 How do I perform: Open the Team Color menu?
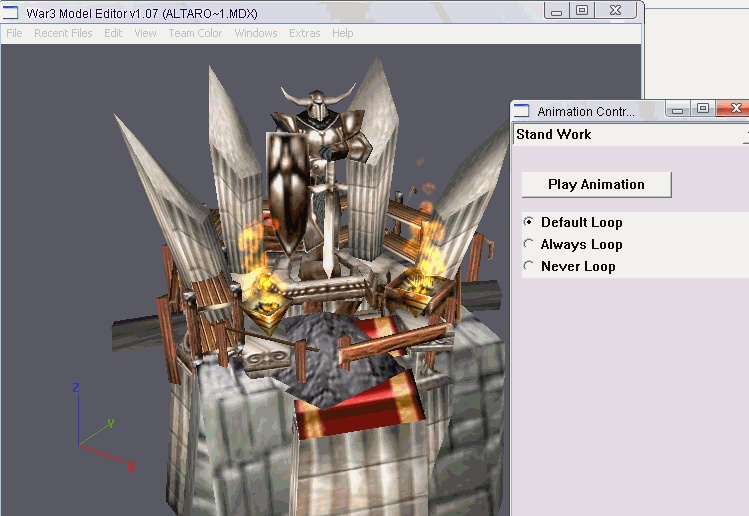(195, 33)
